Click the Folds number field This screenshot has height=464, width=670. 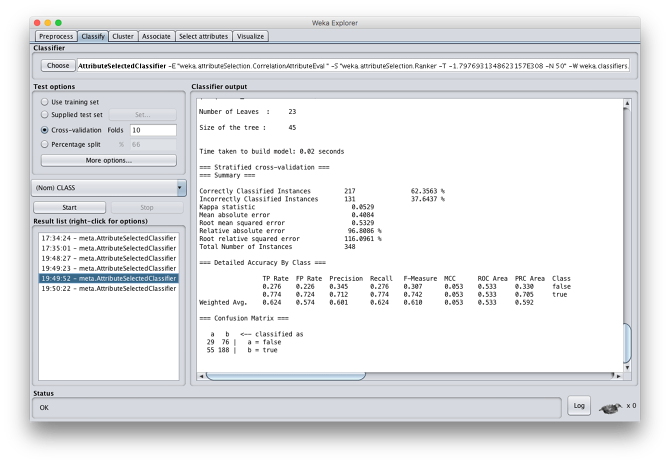pos(153,130)
